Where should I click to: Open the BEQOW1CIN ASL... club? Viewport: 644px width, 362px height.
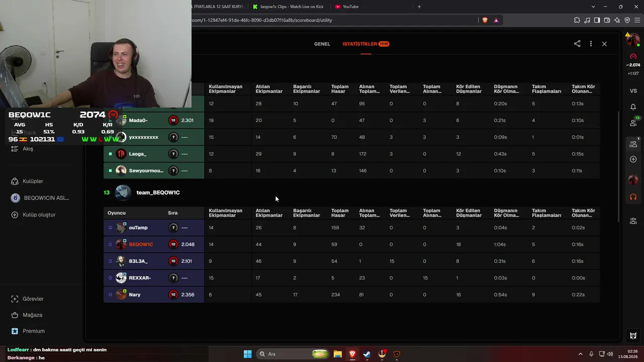pos(41,198)
